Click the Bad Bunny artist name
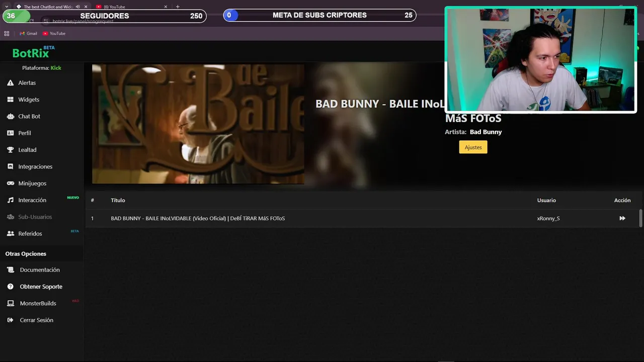 486,132
